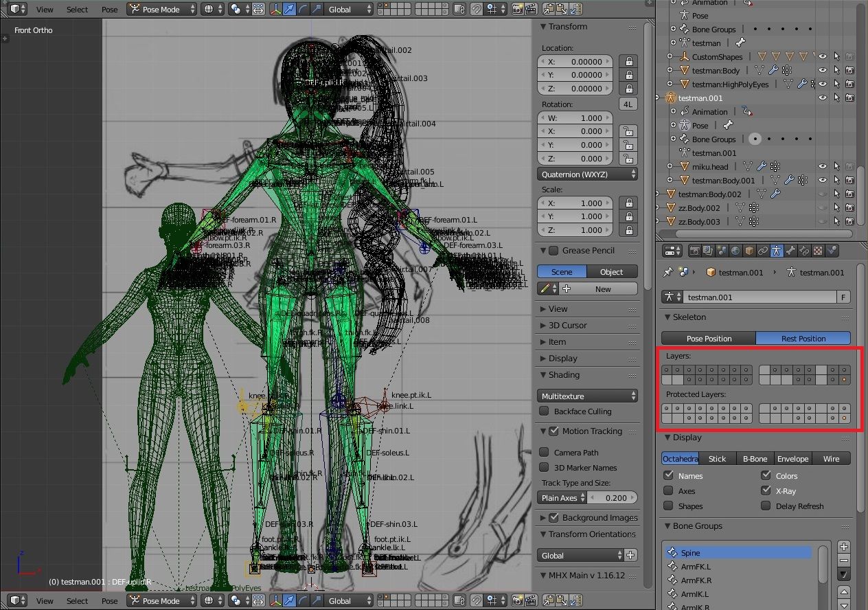
Task: Enable the rotation manipulator in the header
Action: click(302, 9)
